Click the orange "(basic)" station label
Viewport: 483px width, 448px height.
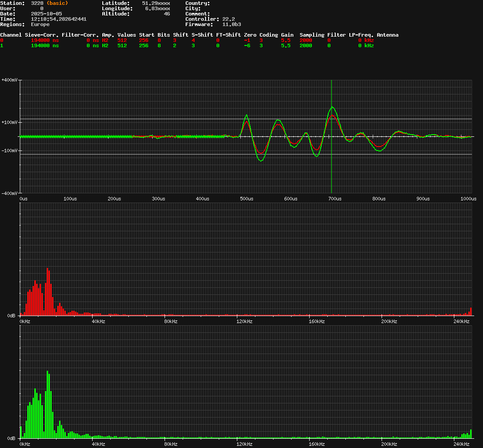57,3
